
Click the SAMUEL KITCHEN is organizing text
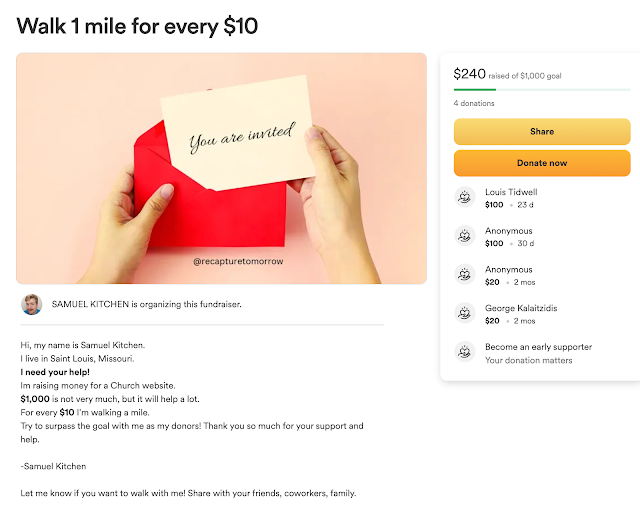point(147,304)
